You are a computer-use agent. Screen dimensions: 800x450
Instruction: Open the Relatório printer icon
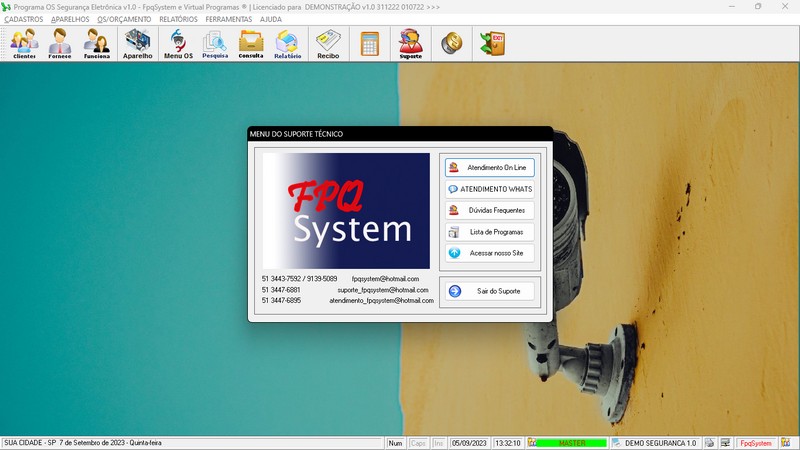pyautogui.click(x=288, y=44)
